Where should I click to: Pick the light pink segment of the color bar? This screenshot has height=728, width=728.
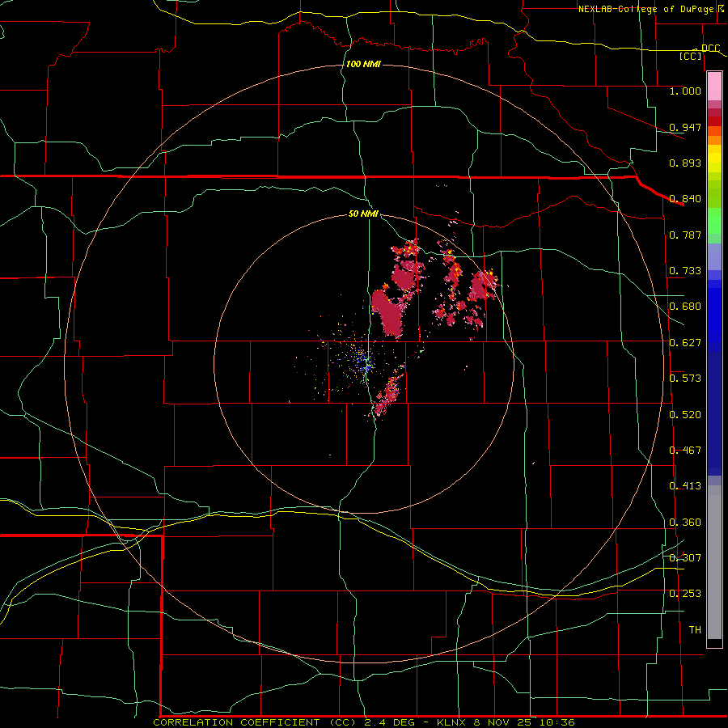[x=714, y=87]
